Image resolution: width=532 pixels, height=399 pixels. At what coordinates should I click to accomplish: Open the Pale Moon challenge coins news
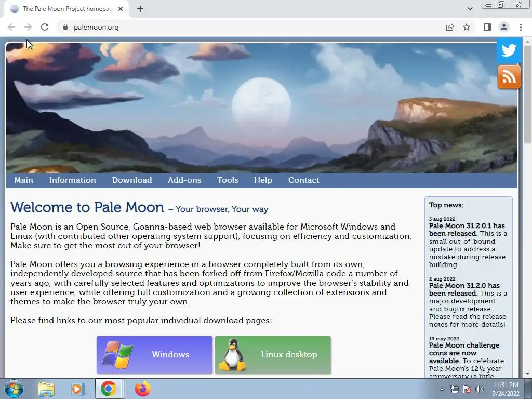pos(464,353)
